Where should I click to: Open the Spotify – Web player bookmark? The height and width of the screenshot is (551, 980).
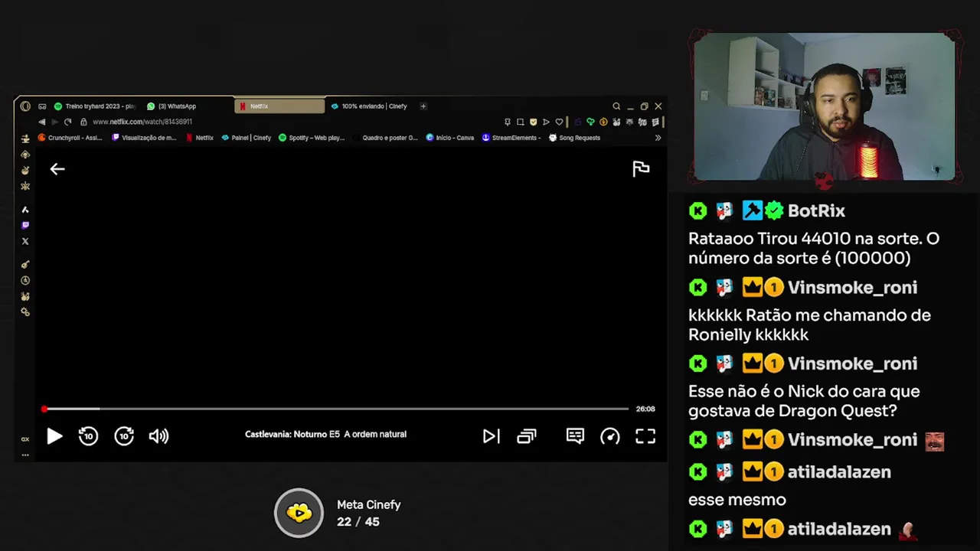[312, 138]
